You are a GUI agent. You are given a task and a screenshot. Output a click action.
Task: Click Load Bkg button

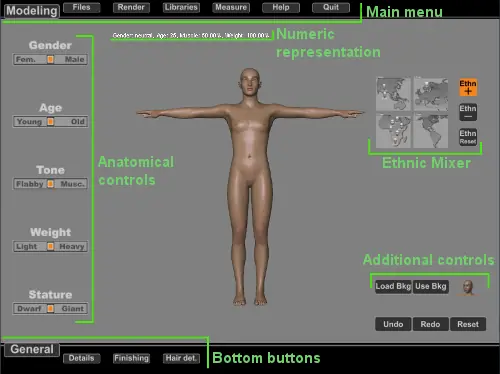(393, 286)
